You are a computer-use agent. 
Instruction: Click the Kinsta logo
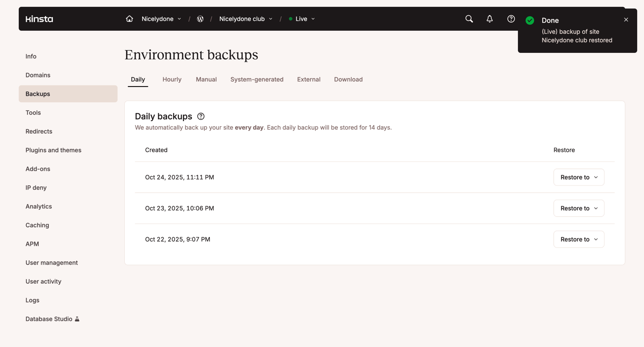pyautogui.click(x=39, y=19)
